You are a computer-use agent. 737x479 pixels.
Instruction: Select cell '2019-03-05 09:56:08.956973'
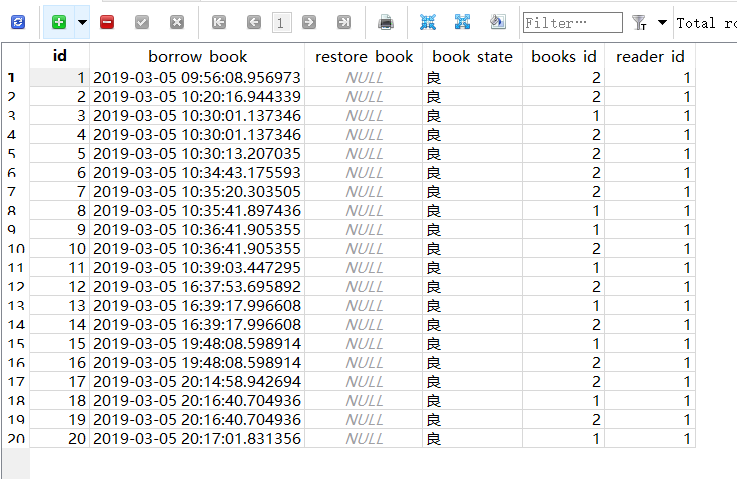coord(197,78)
